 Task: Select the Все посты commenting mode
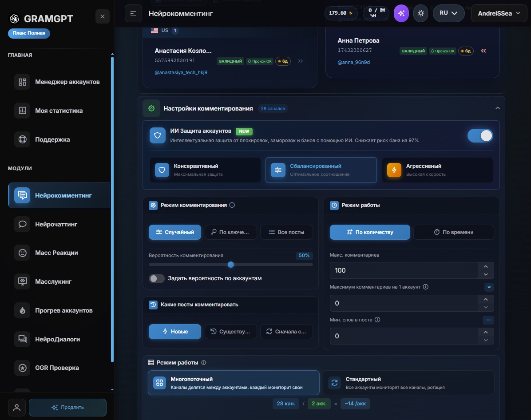(286, 232)
